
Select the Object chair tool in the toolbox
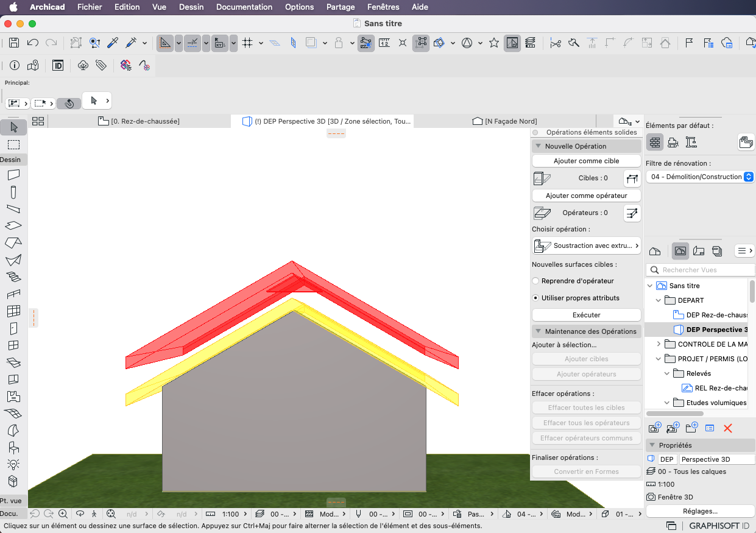tap(13, 448)
